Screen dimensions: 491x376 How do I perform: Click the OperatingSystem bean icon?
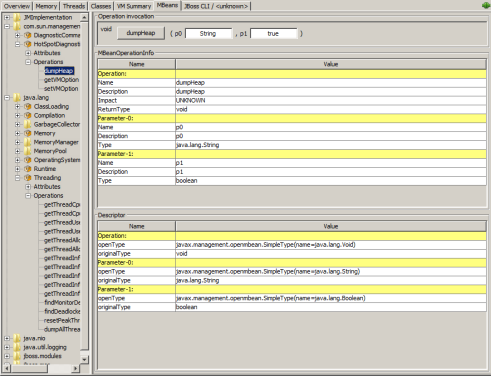[x=28, y=160]
